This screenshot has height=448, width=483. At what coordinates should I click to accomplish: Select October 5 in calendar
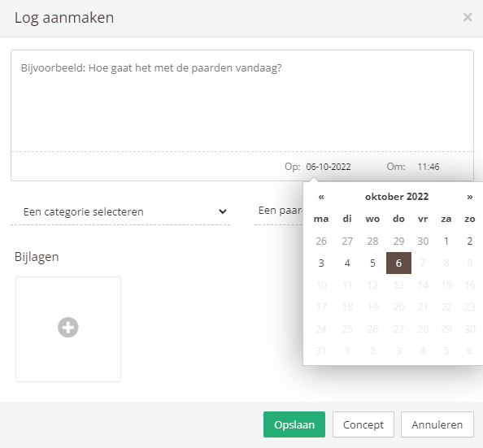coord(372,263)
